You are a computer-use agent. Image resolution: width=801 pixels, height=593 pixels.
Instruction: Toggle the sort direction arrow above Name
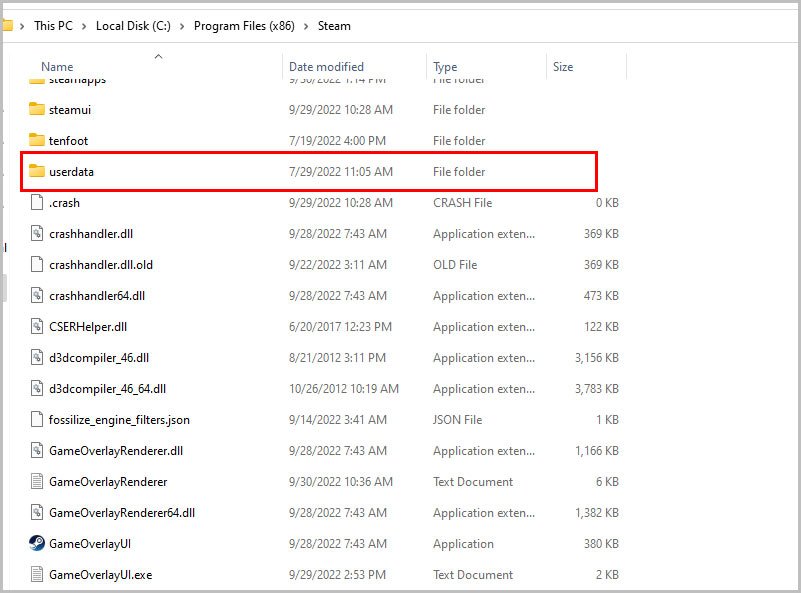[x=158, y=56]
